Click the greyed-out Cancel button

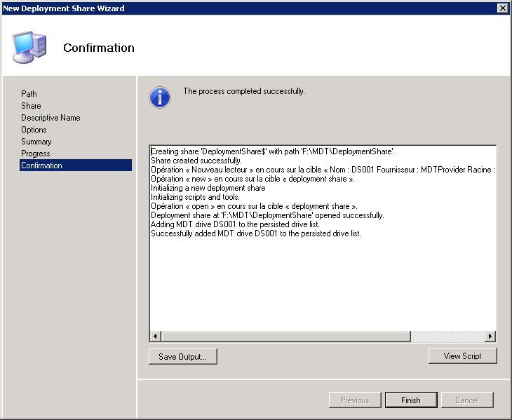point(467,400)
